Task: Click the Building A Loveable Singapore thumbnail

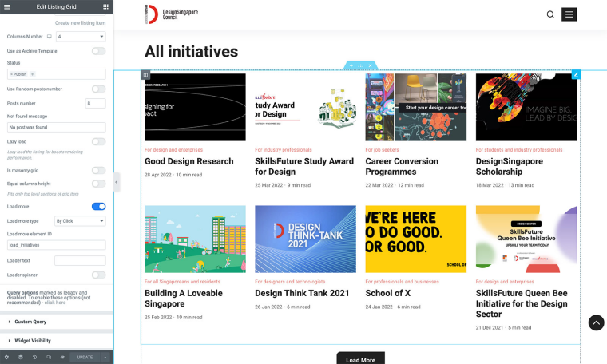Action: (x=195, y=239)
